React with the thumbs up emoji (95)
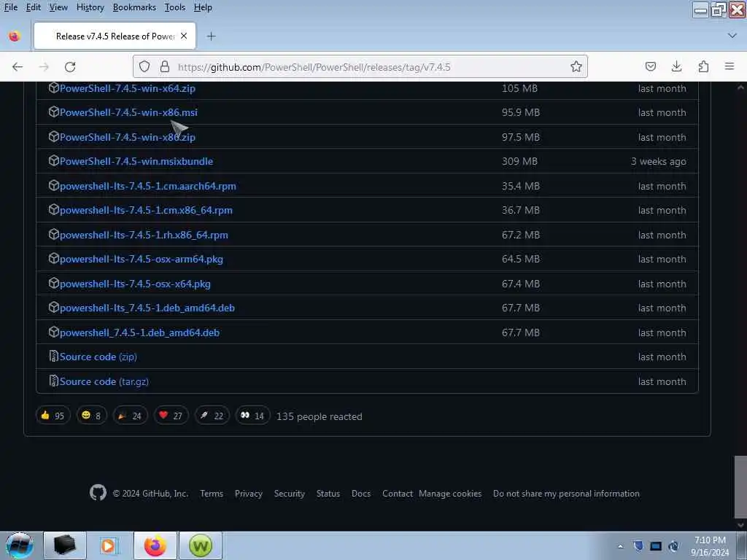This screenshot has width=747, height=560. [53, 416]
